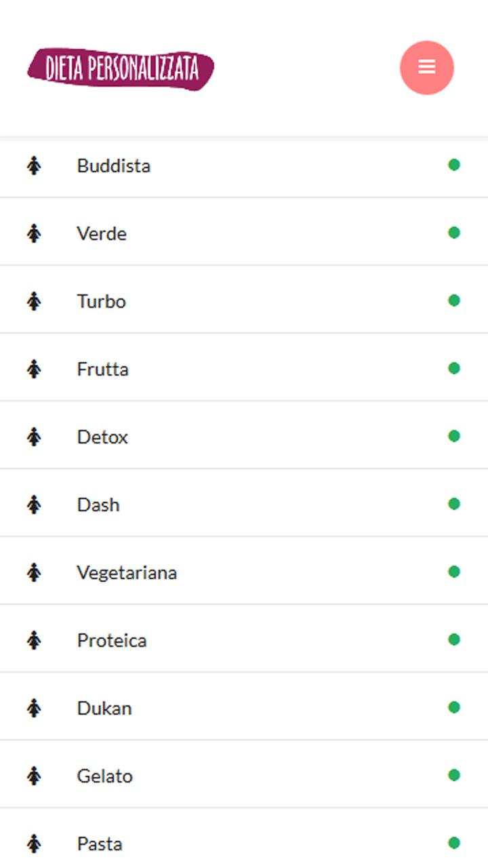
Task: Click the person icon beside Dukan
Action: tap(34, 708)
